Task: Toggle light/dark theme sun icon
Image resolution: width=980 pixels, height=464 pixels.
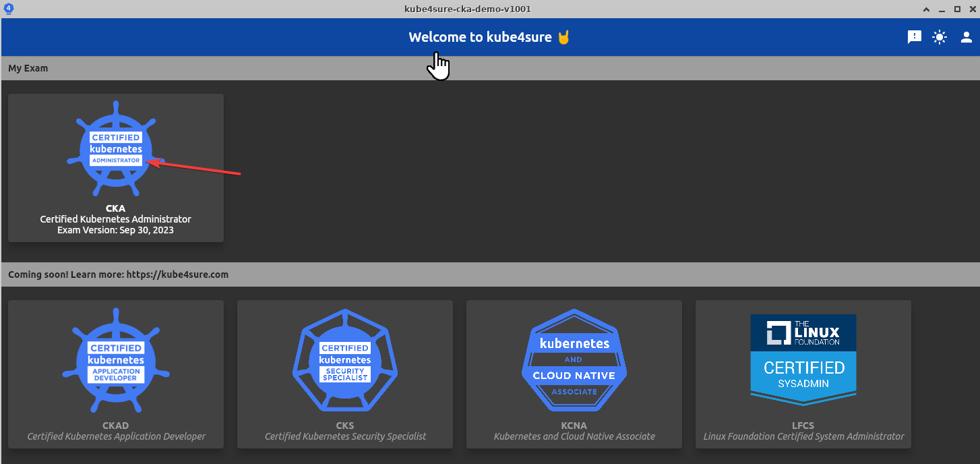Action: click(x=940, y=37)
